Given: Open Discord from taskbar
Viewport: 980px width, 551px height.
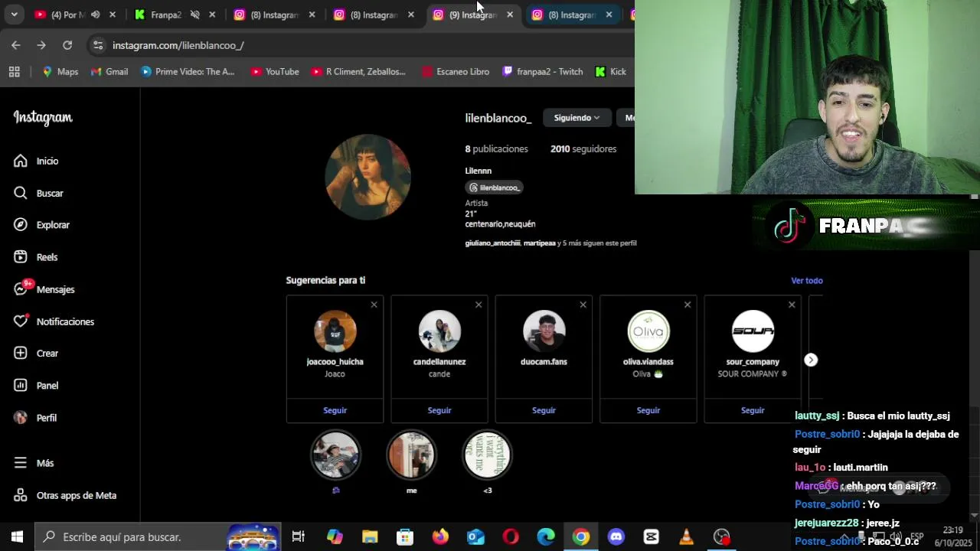Looking at the screenshot, I should (616, 537).
